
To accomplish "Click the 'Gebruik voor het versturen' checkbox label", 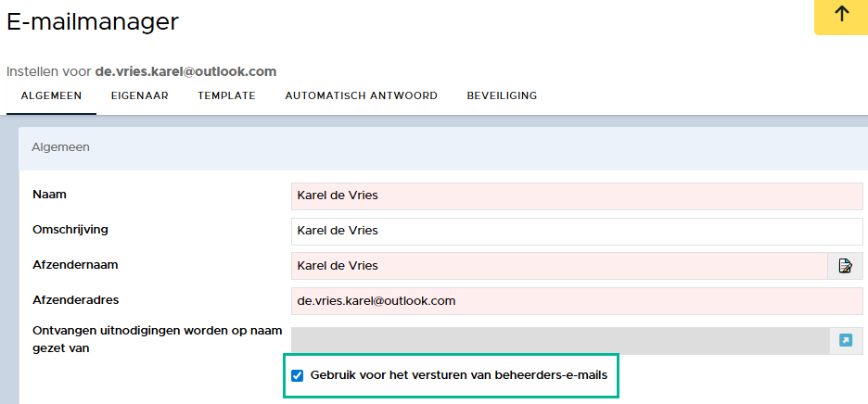I will click(x=459, y=374).
